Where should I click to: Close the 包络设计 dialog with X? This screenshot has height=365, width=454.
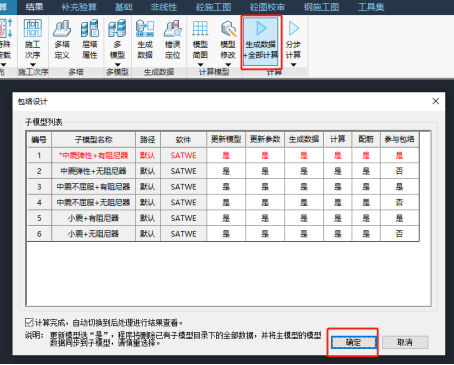(x=435, y=101)
